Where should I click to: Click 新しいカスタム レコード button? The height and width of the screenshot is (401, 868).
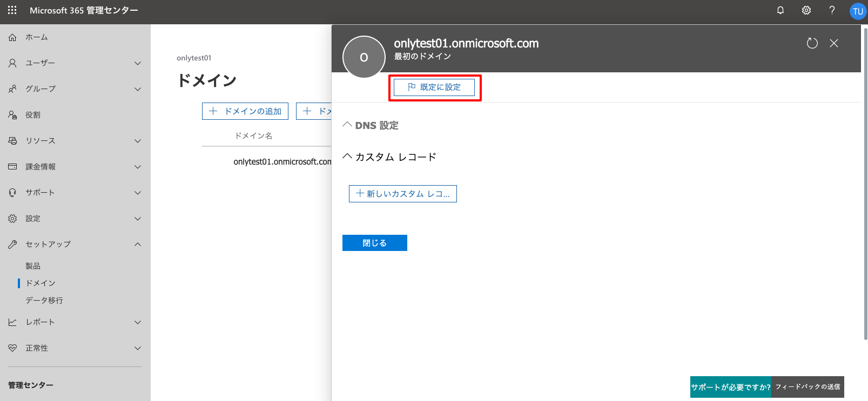403,194
